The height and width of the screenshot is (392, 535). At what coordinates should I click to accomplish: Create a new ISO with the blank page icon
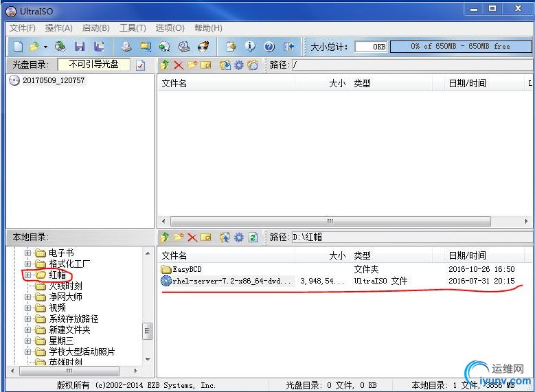[x=19, y=47]
